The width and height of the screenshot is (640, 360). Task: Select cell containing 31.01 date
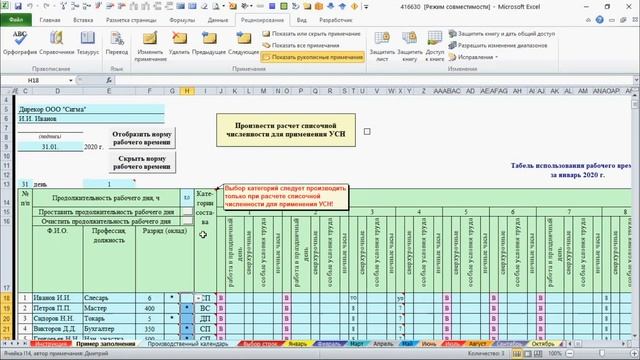coord(50,147)
